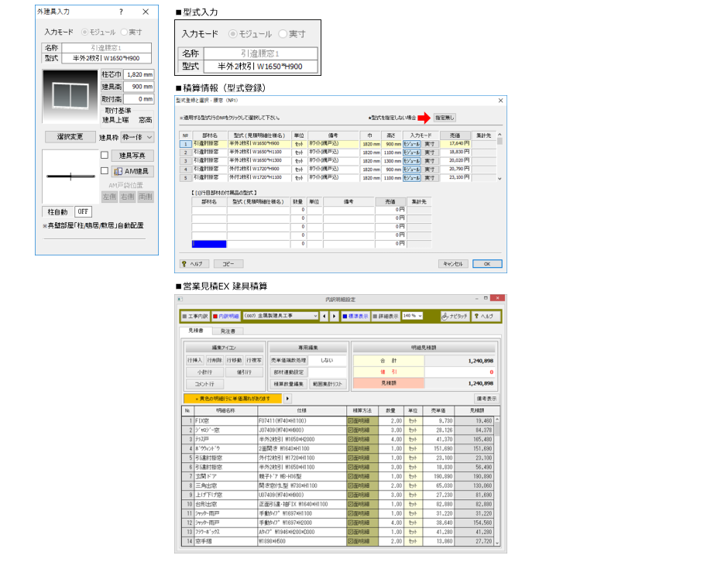Screen dimensions: 728x562
Task: Open ヘルプ in the 内訳明細設定 toolbar
Action: [x=486, y=316]
